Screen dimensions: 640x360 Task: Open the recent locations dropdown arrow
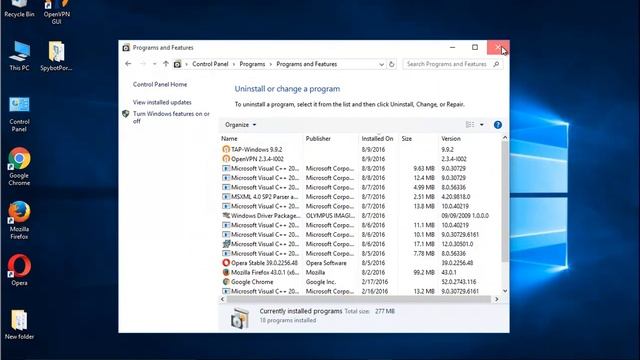[x=154, y=64]
